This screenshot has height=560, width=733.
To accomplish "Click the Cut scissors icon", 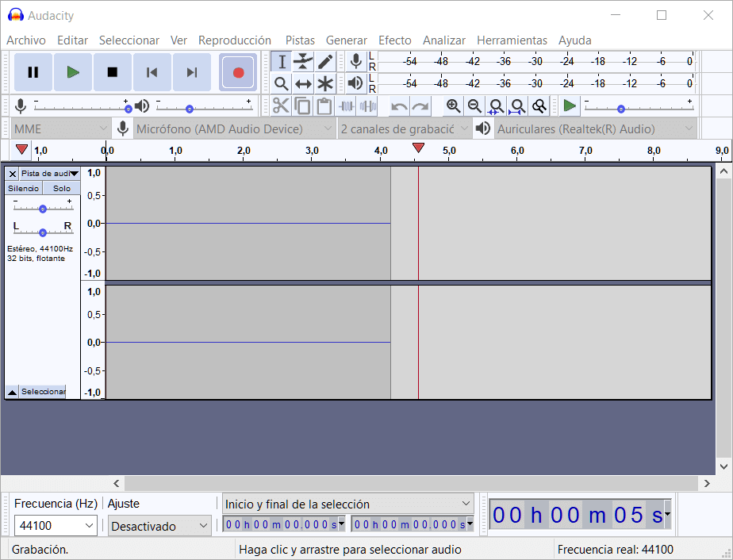I will 281,106.
